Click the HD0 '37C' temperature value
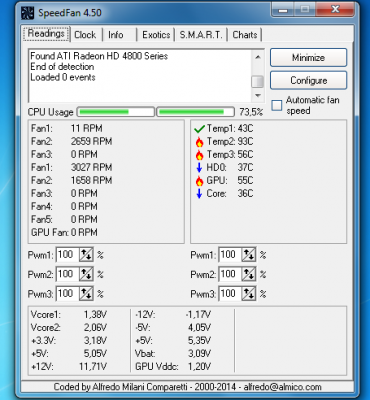Viewport: 370px width, 400px height. (x=245, y=168)
